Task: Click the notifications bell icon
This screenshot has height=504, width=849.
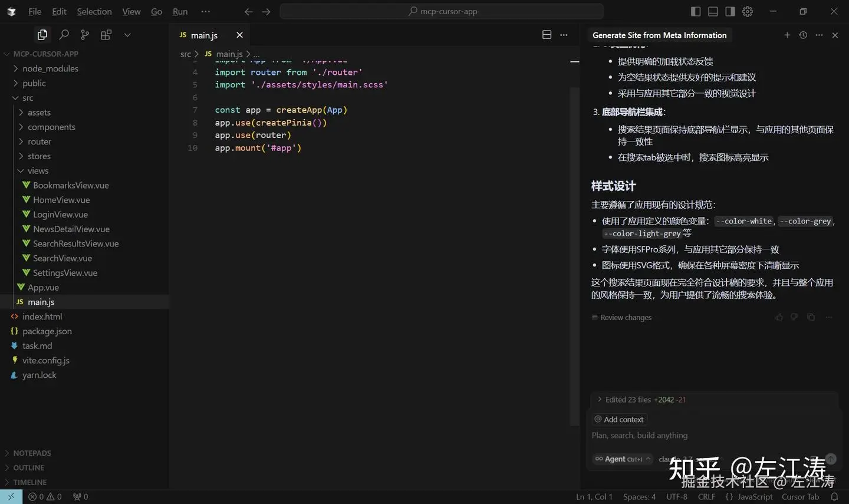Action: tap(834, 497)
